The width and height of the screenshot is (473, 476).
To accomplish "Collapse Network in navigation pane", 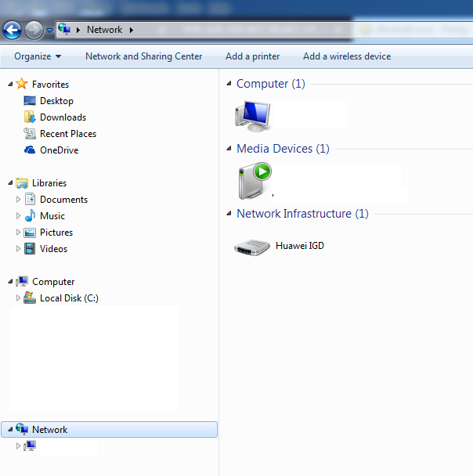I will pos(10,430).
